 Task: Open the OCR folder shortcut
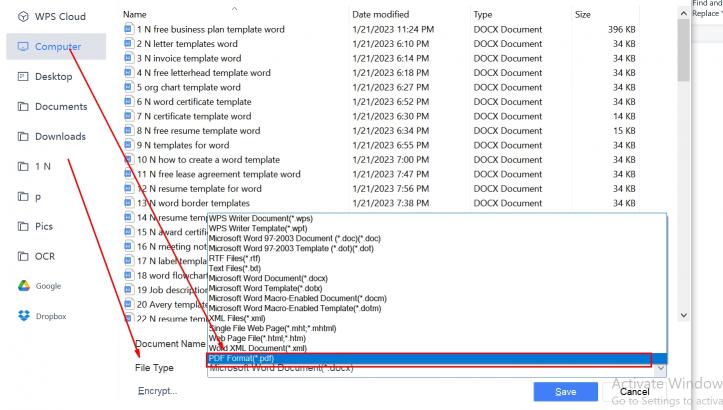pos(36,256)
